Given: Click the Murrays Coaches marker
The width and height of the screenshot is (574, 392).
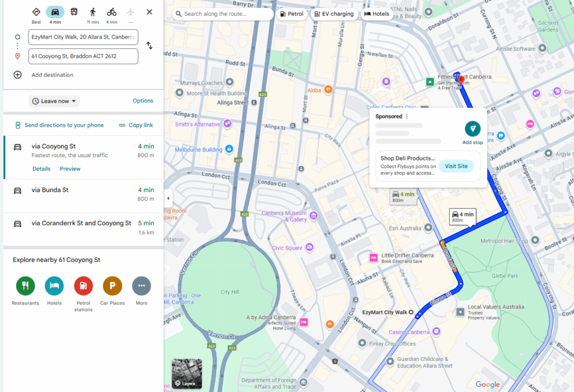Looking at the screenshot, I should [229, 82].
